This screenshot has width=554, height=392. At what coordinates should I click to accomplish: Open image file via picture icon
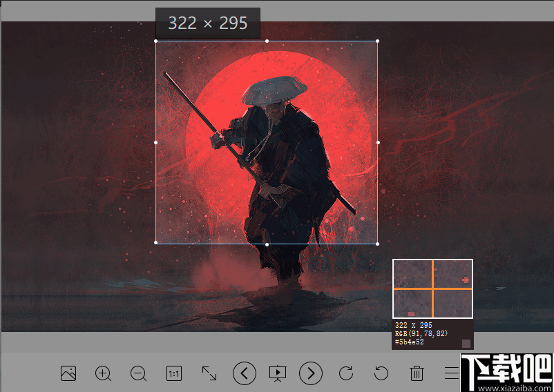68,373
